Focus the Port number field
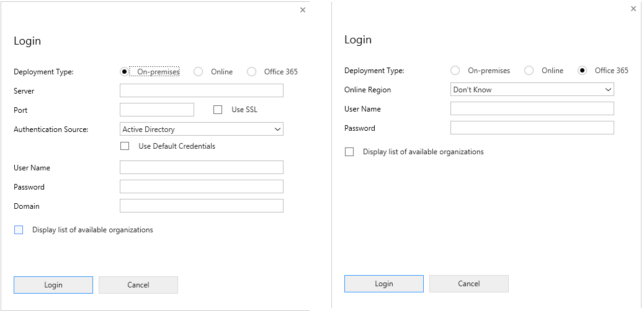Screen dimensions: 644x311 point(156,110)
